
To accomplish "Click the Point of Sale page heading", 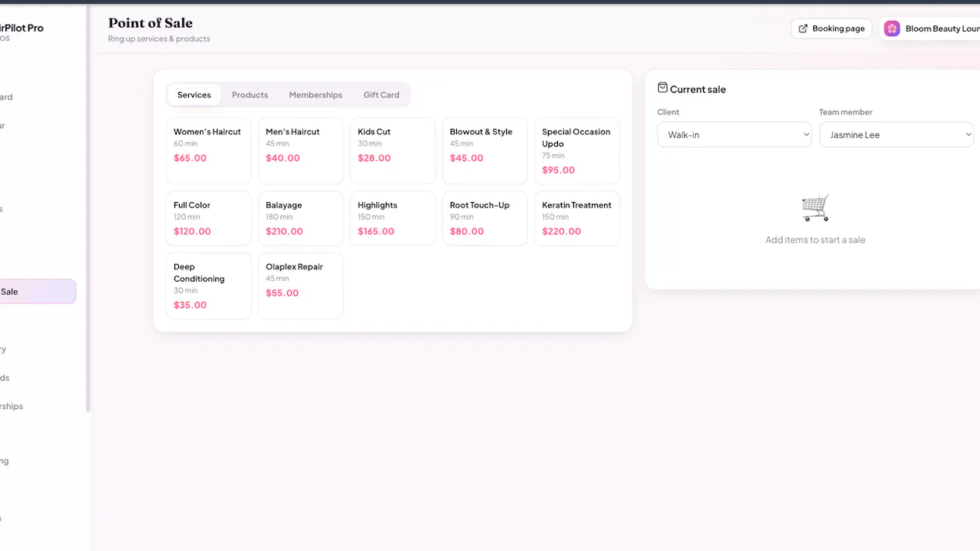I will click(150, 23).
